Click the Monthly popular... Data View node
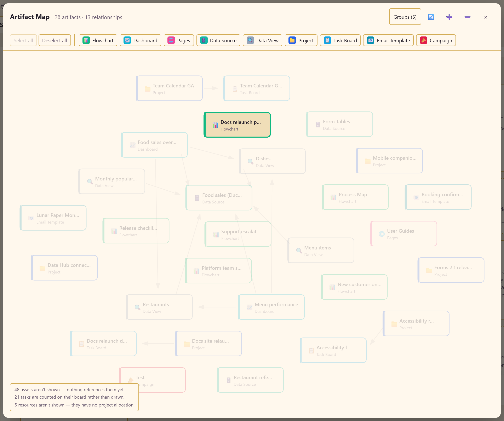This screenshot has width=504, height=421. pyautogui.click(x=112, y=181)
